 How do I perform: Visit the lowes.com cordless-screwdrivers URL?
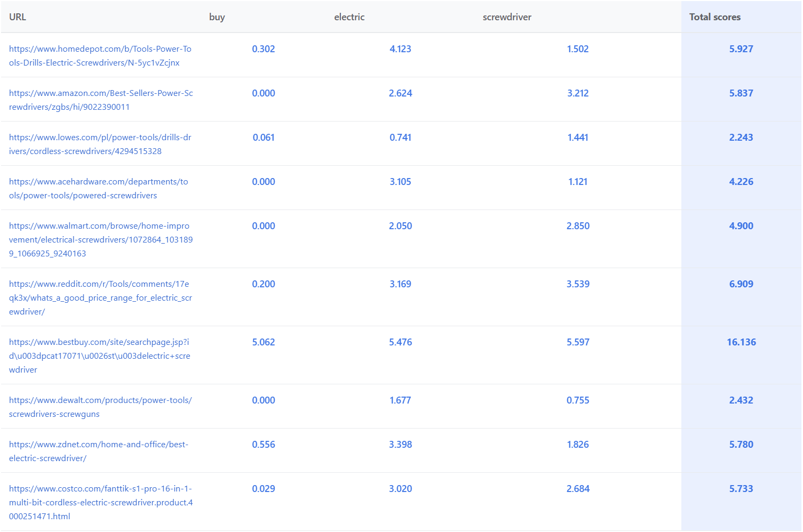[100, 144]
